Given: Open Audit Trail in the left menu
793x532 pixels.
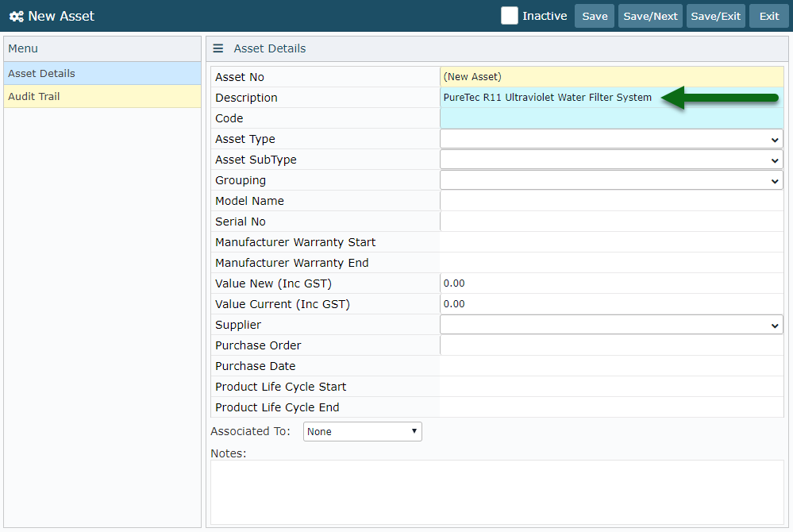Looking at the screenshot, I should pos(102,96).
